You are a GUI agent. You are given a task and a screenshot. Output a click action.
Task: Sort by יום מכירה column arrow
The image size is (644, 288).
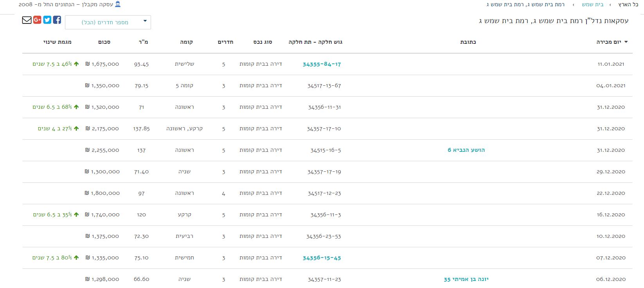click(x=626, y=42)
